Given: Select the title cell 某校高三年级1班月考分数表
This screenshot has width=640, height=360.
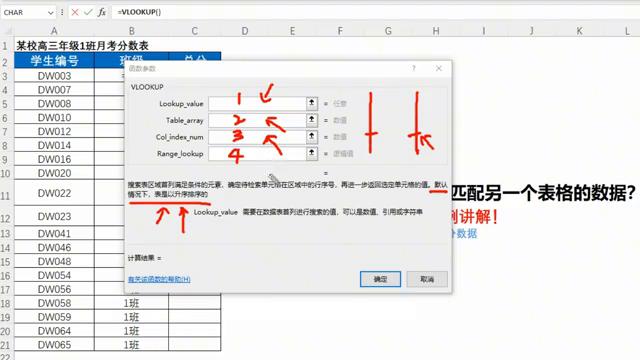Looking at the screenshot, I should point(82,45).
